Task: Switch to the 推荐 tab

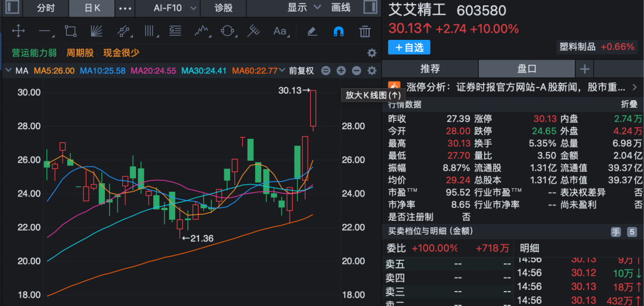Action: coord(430,68)
